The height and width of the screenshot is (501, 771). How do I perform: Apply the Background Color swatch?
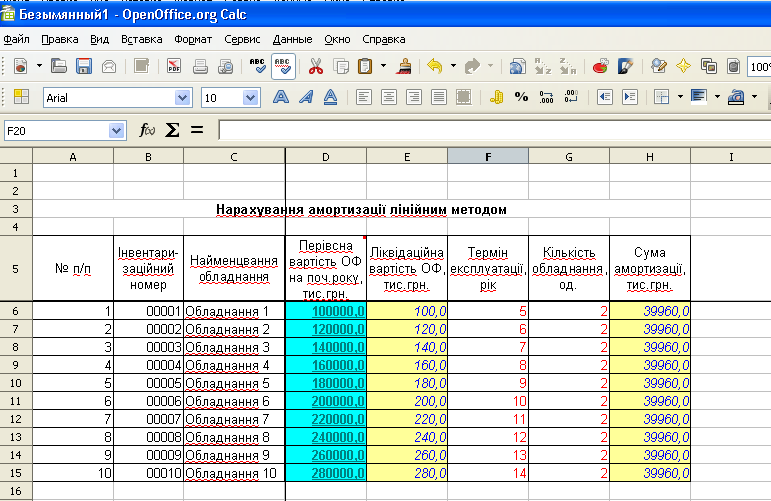pos(699,97)
